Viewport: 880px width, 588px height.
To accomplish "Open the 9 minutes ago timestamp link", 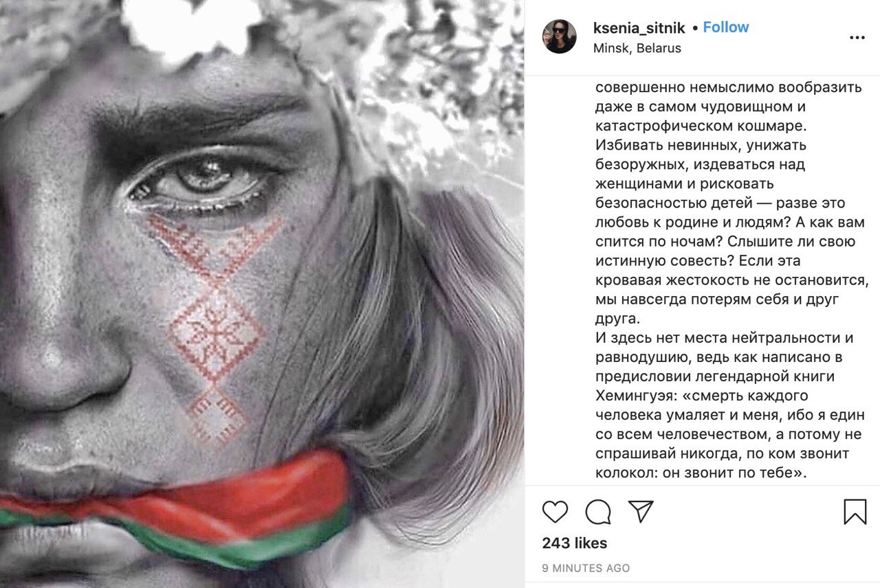I will pyautogui.click(x=586, y=568).
